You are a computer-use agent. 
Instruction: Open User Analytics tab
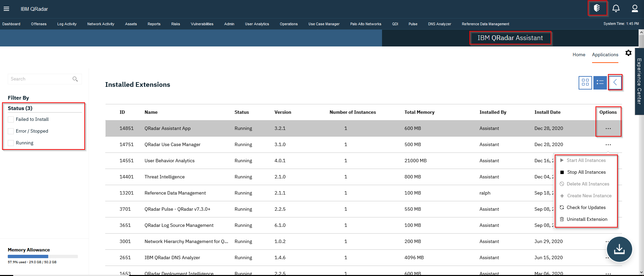257,24
